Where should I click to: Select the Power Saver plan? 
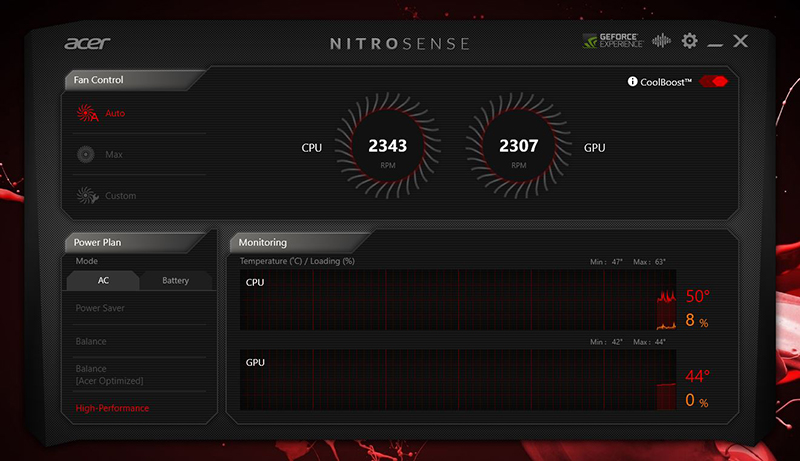(x=100, y=308)
